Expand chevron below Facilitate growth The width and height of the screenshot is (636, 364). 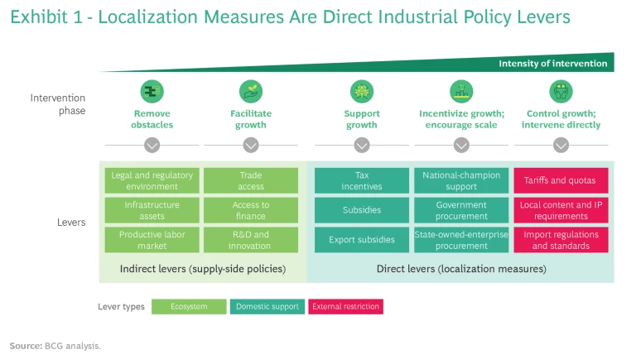[x=250, y=145]
